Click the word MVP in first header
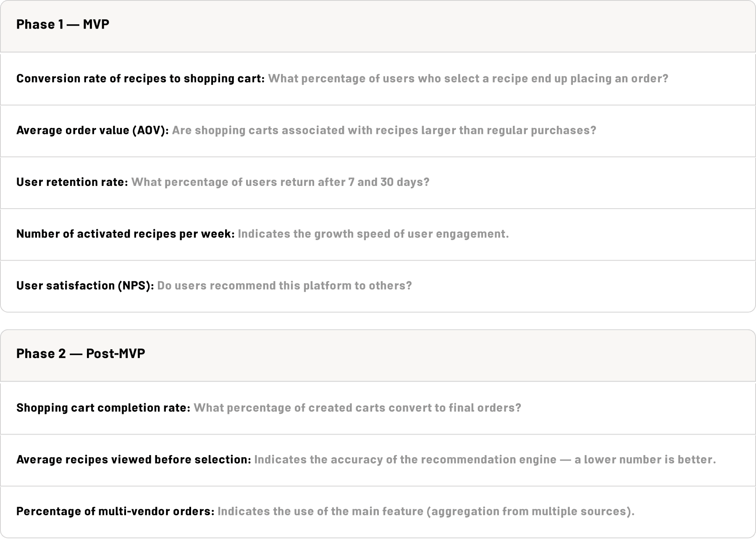 pyautogui.click(x=96, y=24)
